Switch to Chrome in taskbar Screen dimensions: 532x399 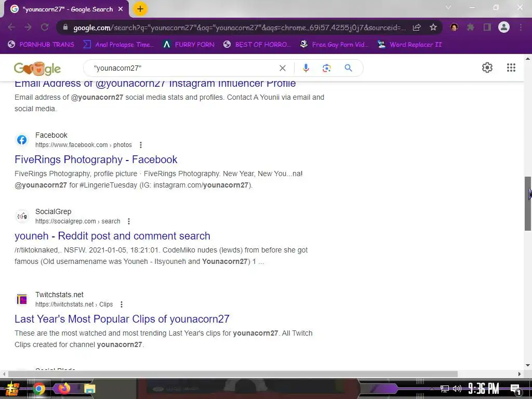click(x=38, y=389)
